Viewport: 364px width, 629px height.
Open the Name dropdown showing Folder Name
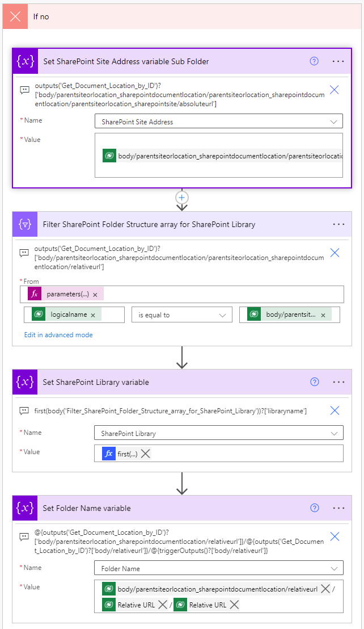tap(219, 568)
